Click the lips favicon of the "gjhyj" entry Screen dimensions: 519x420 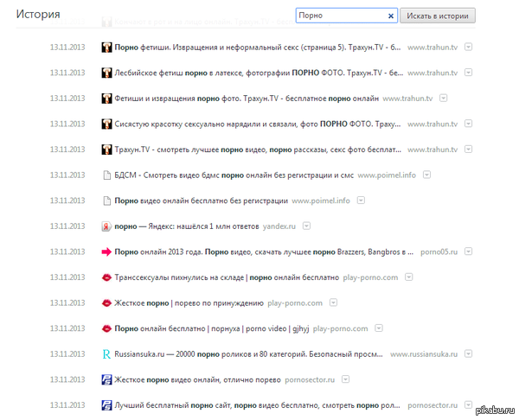tap(106, 328)
